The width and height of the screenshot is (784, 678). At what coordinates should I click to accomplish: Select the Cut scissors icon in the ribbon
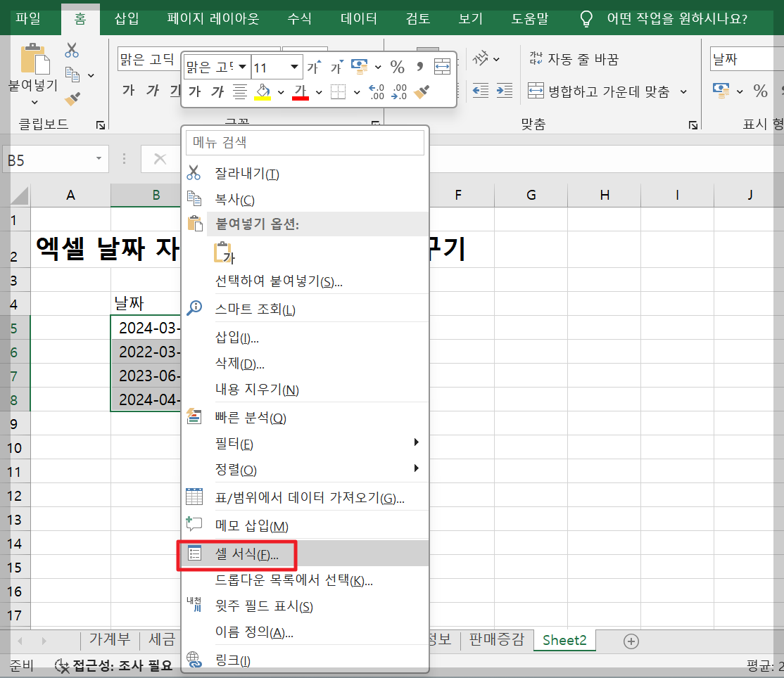pyautogui.click(x=72, y=51)
